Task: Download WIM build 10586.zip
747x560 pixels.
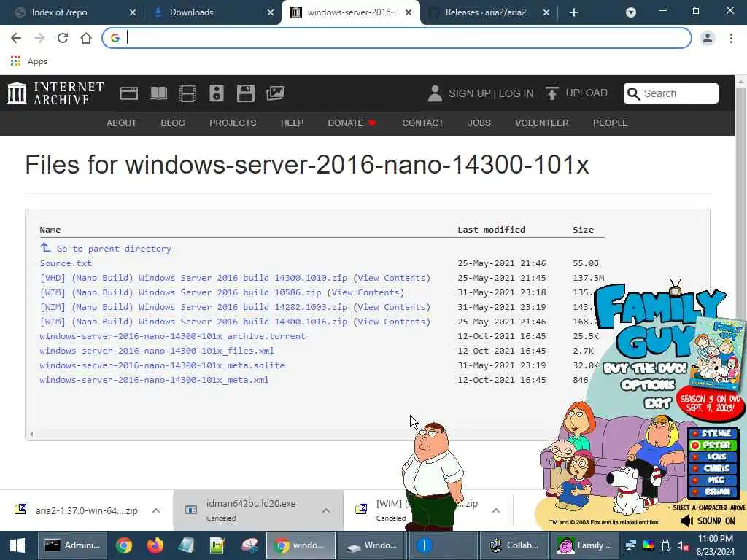Action: click(x=181, y=292)
